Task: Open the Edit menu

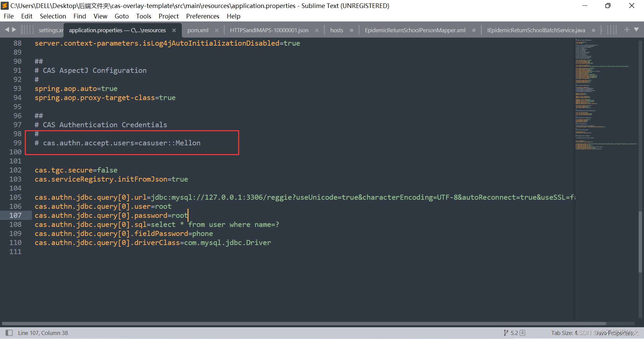Action: pyautogui.click(x=27, y=16)
